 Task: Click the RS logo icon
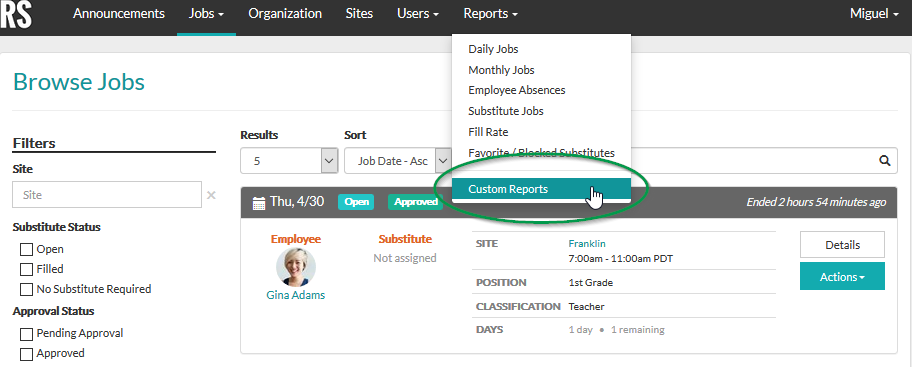click(16, 14)
